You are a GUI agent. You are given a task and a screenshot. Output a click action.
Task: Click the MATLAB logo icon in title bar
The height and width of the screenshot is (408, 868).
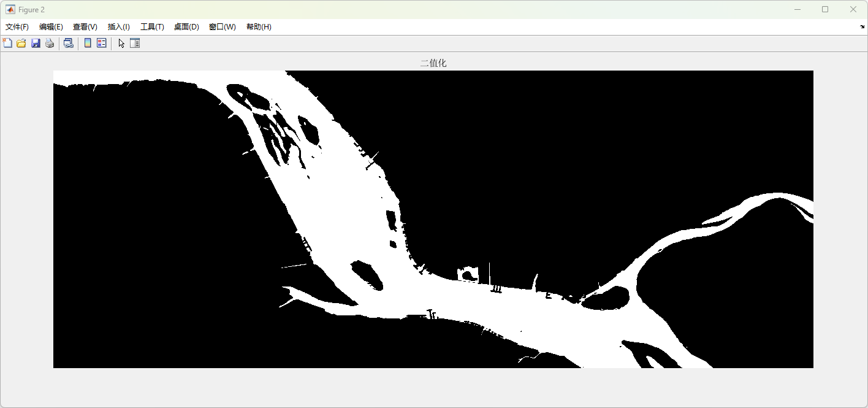[x=10, y=9]
